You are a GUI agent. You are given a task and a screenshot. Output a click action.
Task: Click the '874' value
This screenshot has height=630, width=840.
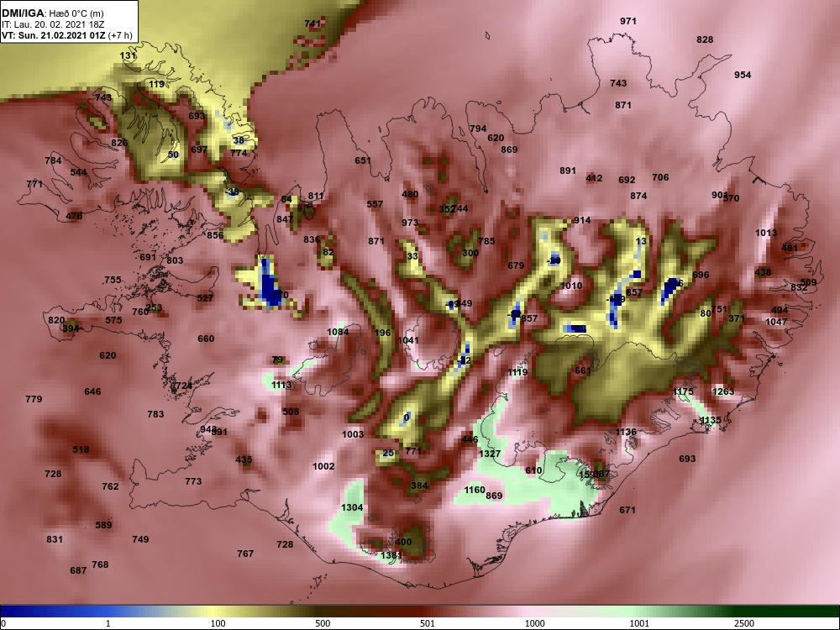click(x=638, y=196)
